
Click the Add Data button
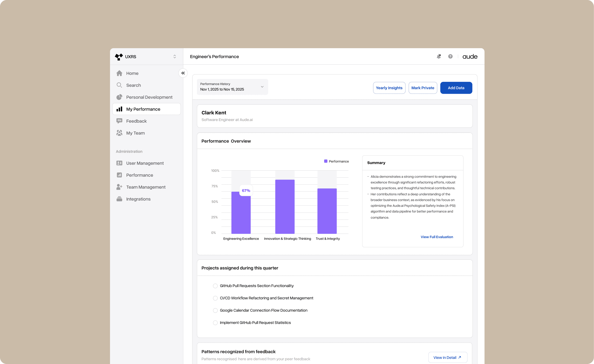coord(456,88)
